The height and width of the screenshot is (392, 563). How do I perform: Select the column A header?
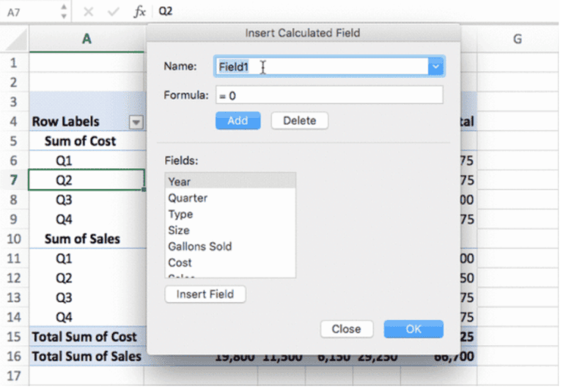click(x=87, y=39)
